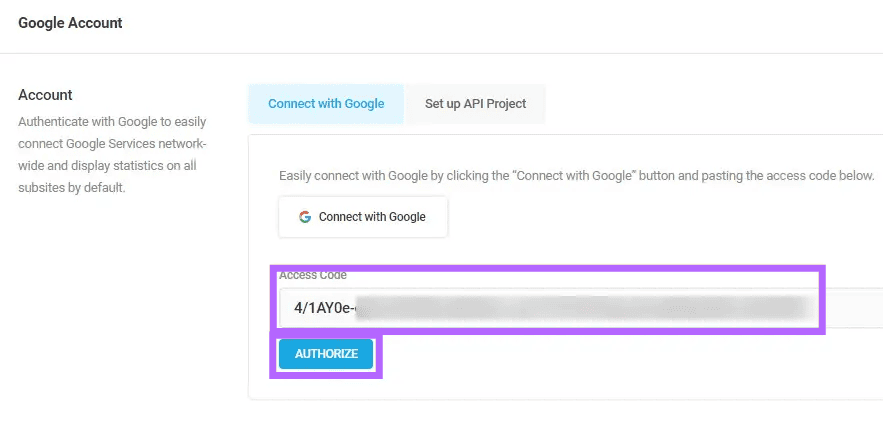The image size is (884, 422).
Task: Click the Easily connect with Google instruction text
Action: pyautogui.click(x=576, y=176)
